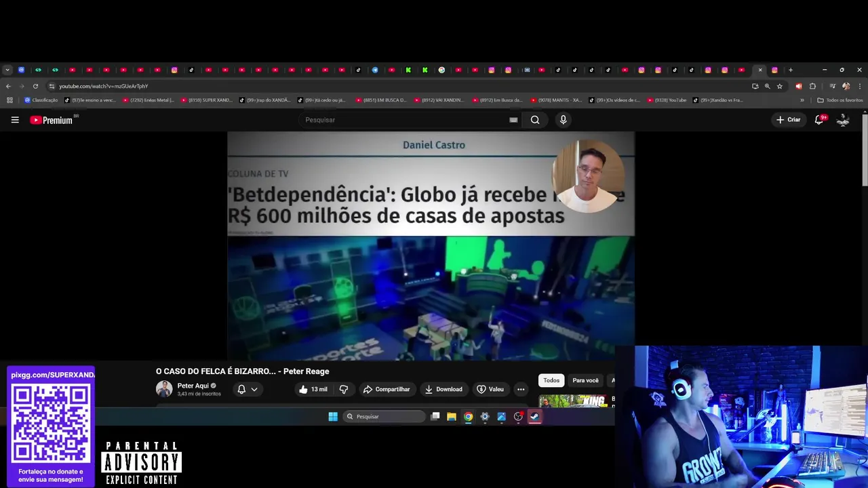Click the video title O CASO DO FELCA
The width and height of the screenshot is (868, 488).
[x=243, y=371]
